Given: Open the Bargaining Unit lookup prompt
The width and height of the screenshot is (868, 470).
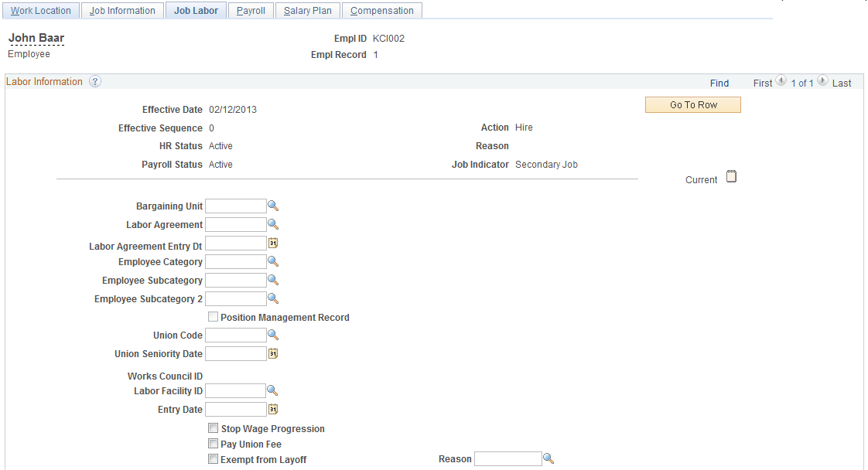Looking at the screenshot, I should click(273, 206).
